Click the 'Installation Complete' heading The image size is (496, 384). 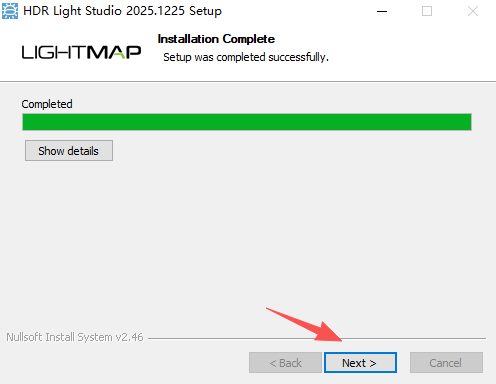pos(216,39)
